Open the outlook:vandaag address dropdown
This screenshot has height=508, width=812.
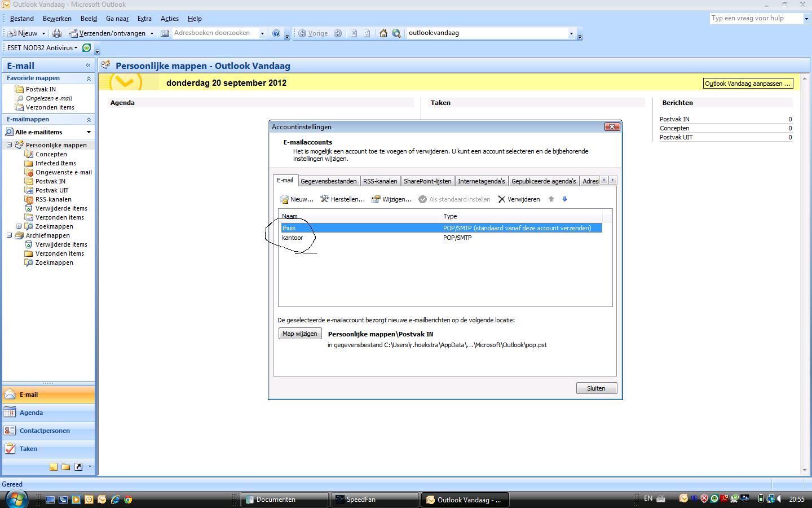571,33
